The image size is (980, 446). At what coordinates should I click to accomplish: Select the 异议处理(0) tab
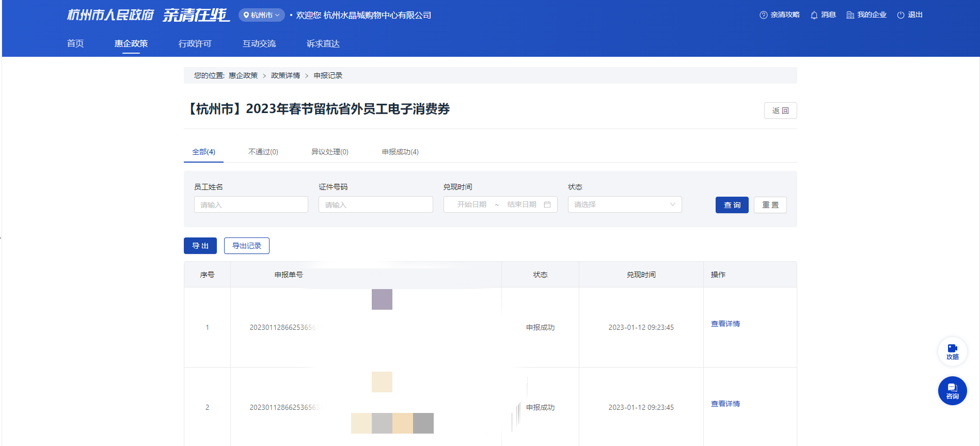[329, 152]
